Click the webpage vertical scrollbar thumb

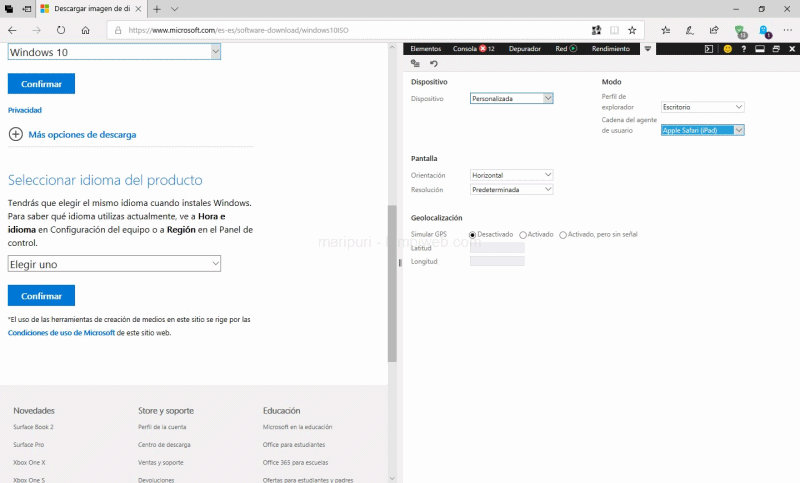coord(392,284)
